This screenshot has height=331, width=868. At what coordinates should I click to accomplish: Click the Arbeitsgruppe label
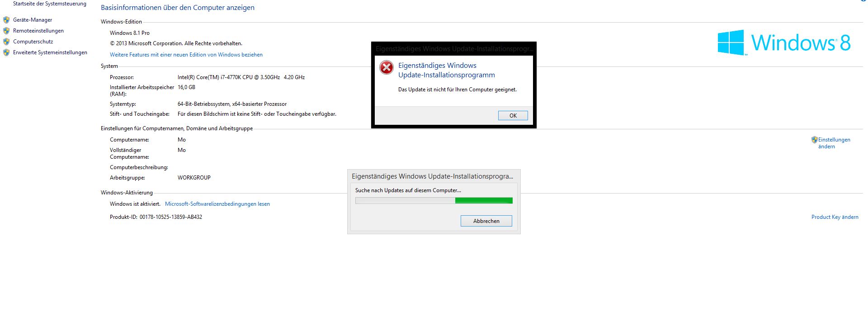point(127,178)
